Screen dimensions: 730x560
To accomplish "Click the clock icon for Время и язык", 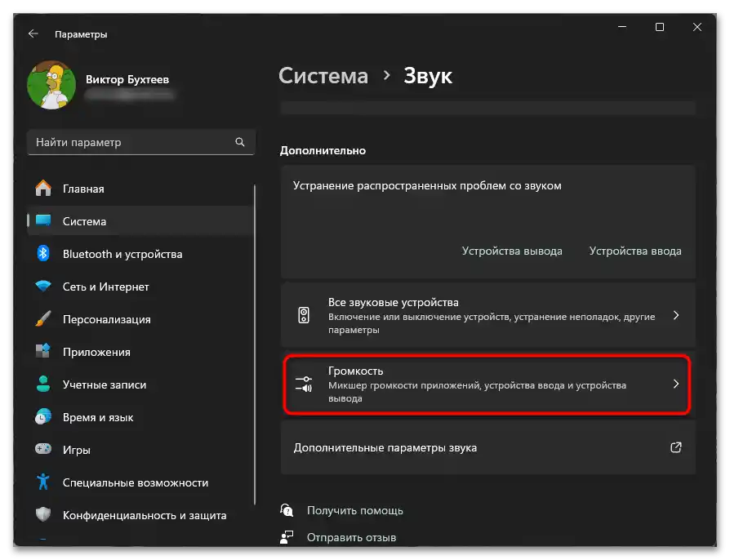I will tap(44, 417).
